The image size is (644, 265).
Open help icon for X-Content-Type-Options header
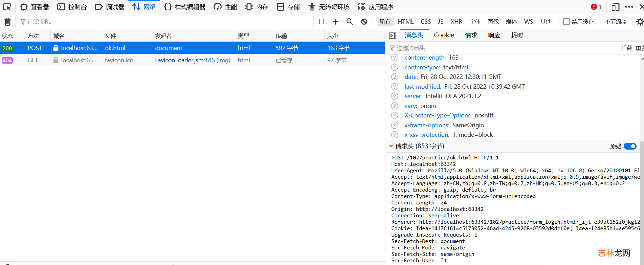(x=395, y=115)
